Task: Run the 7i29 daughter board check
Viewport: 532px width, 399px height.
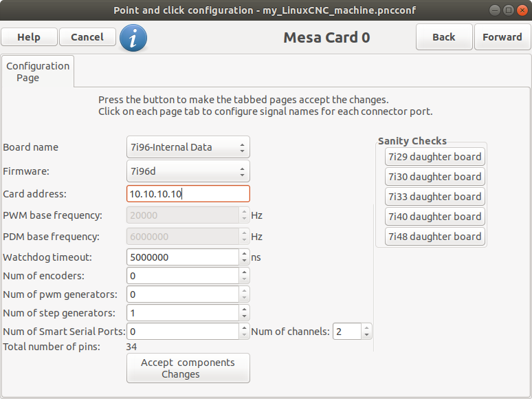Action: pos(434,157)
